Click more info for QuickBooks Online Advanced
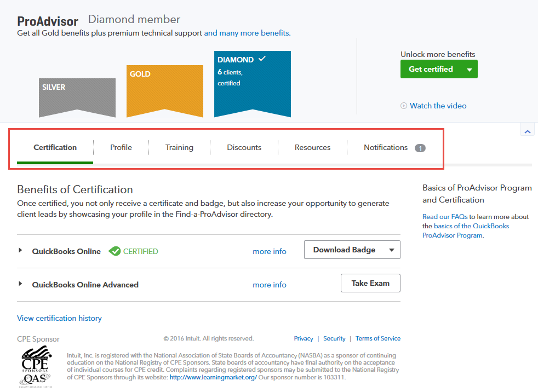The height and width of the screenshot is (392, 538). (x=270, y=285)
